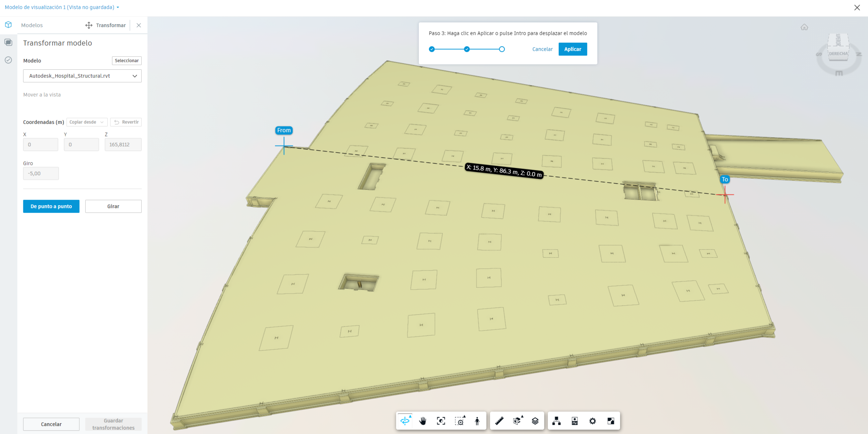This screenshot has width=868, height=434.
Task: Click the blue Aplicar button
Action: (573, 49)
